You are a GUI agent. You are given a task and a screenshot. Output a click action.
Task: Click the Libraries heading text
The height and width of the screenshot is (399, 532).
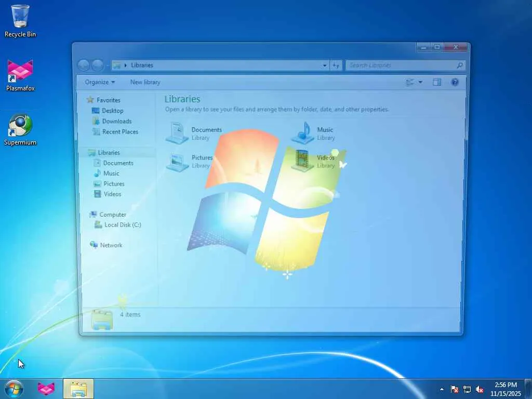(182, 99)
